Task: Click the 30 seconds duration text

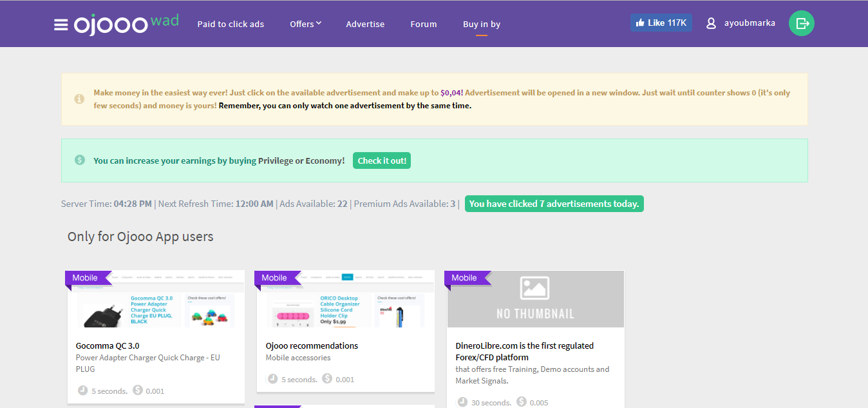Action: pos(491,403)
